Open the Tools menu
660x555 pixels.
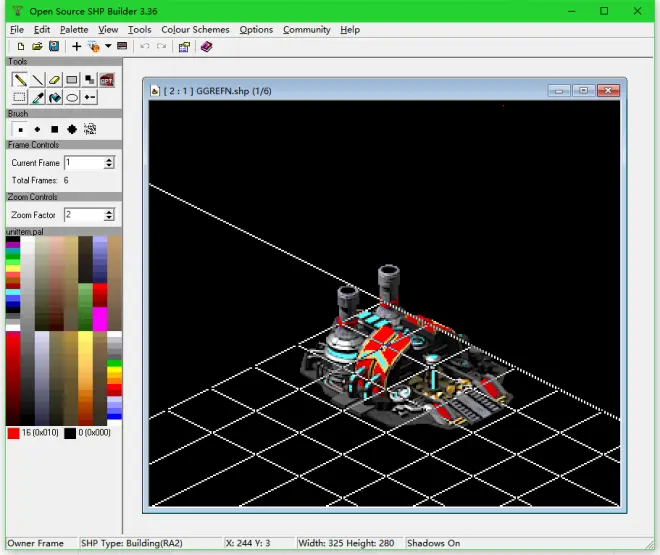pos(139,30)
